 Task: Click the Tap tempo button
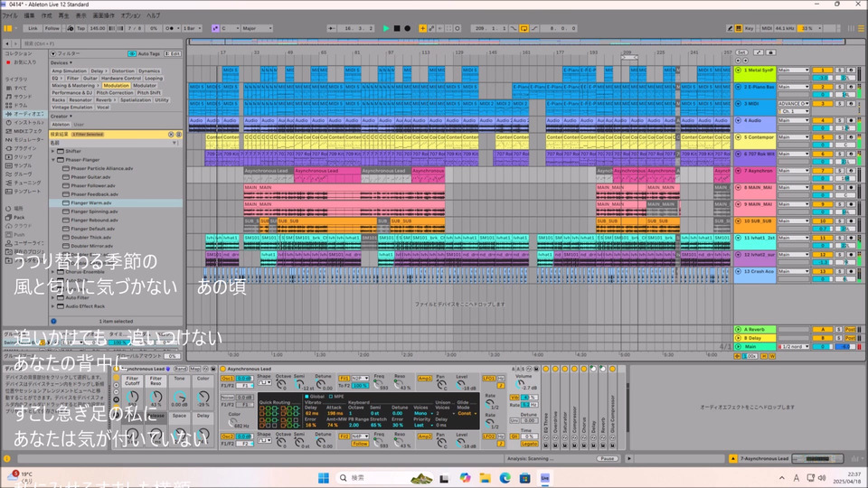[x=80, y=28]
